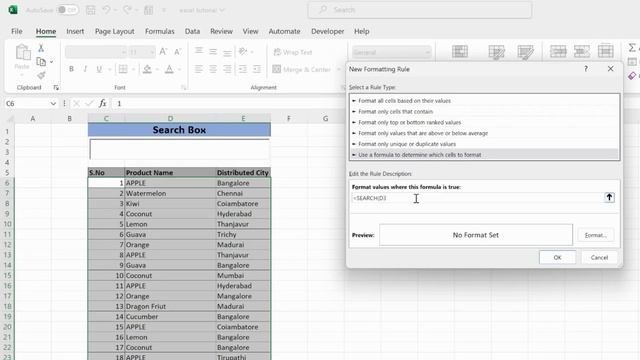Click the Excel app logo
Image resolution: width=640 pixels, height=360 pixels.
pyautogui.click(x=13, y=10)
